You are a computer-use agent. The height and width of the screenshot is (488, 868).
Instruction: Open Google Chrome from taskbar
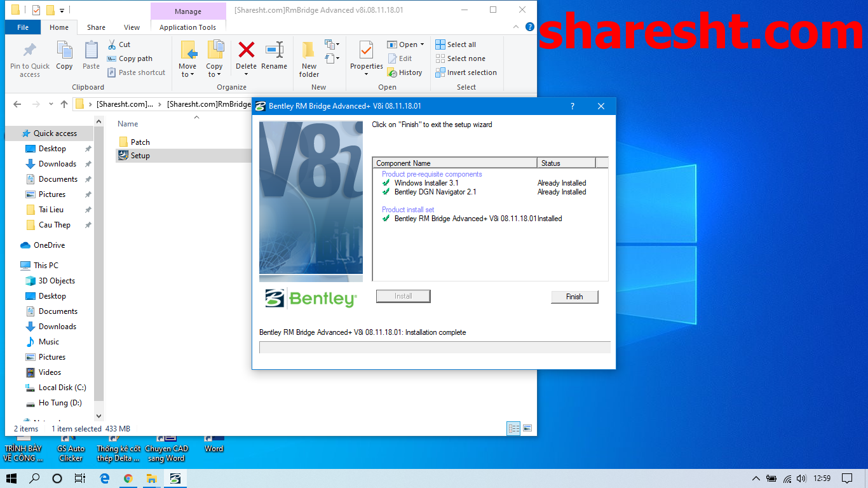[x=128, y=478]
